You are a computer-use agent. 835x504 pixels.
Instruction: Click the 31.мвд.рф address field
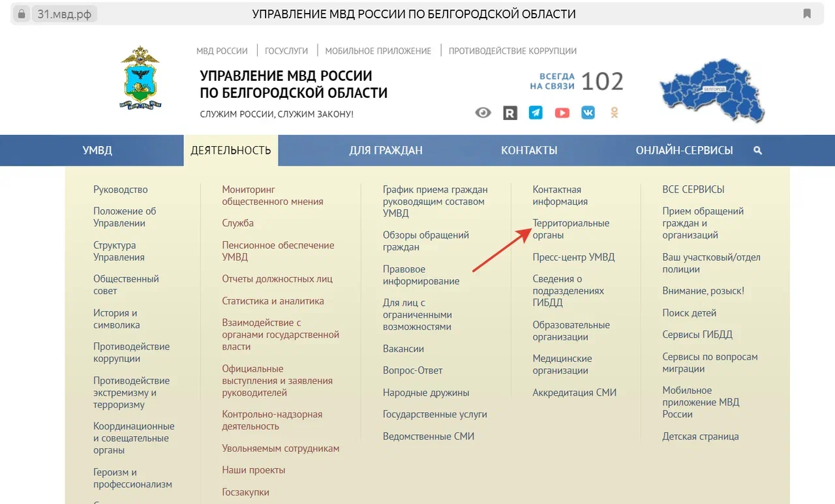tap(66, 14)
